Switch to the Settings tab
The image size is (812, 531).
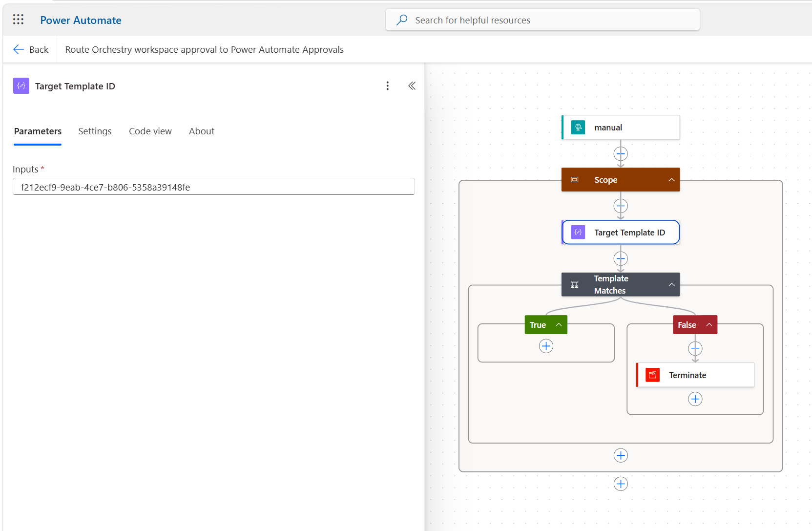coord(95,131)
